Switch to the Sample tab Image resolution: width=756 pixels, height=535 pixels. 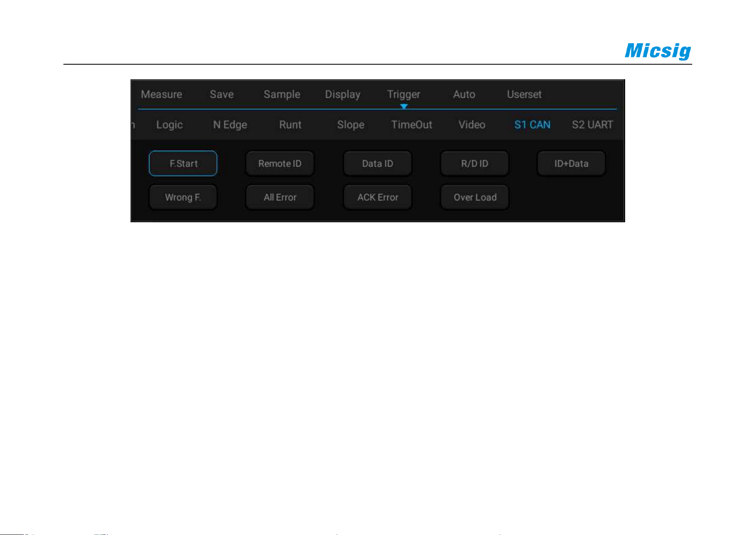click(x=282, y=94)
